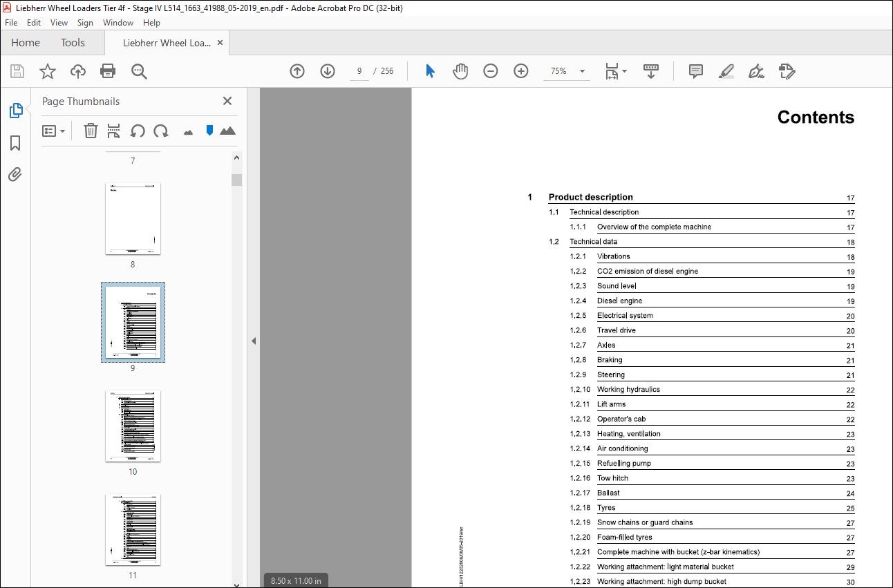This screenshot has width=893, height=588.
Task: Rotate page clockwise
Action: pyautogui.click(x=161, y=131)
